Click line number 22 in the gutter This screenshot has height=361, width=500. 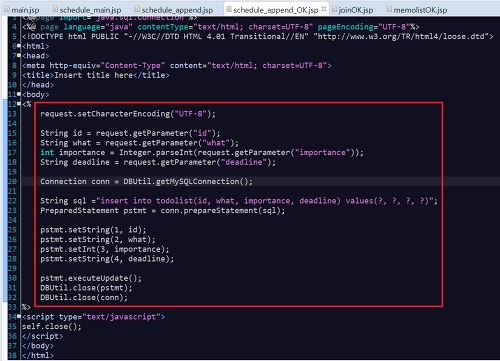click(12, 201)
